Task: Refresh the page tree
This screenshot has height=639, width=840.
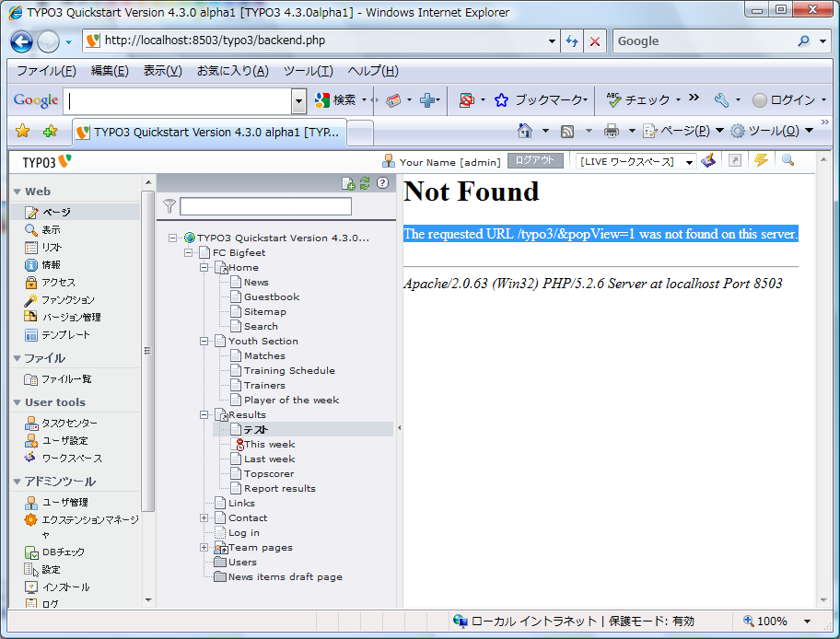Action: 365,183
